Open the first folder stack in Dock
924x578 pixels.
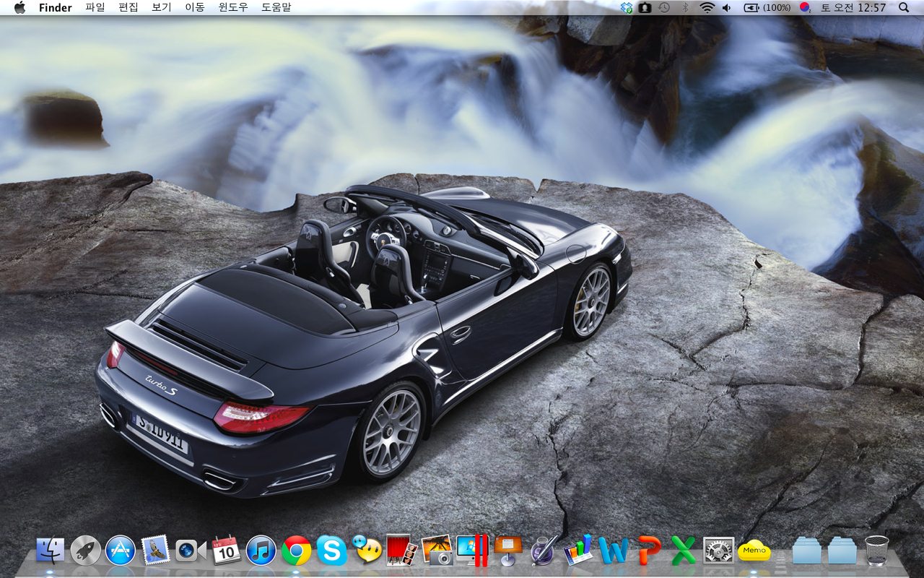tap(806, 551)
